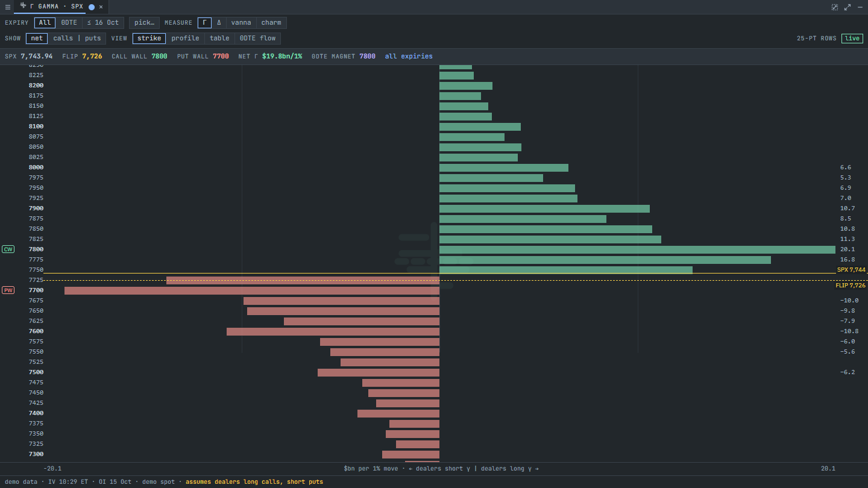Click the 25-PT ROWS label

[x=817, y=39]
